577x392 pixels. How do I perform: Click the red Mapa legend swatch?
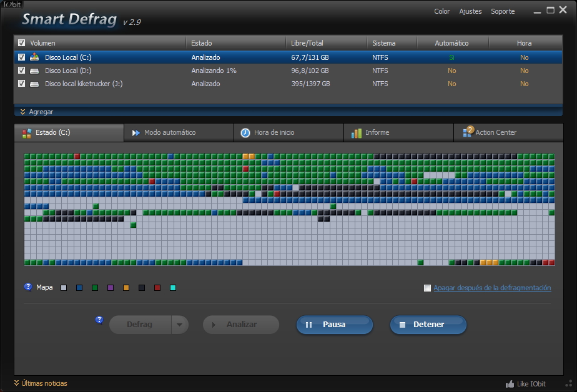(x=157, y=288)
